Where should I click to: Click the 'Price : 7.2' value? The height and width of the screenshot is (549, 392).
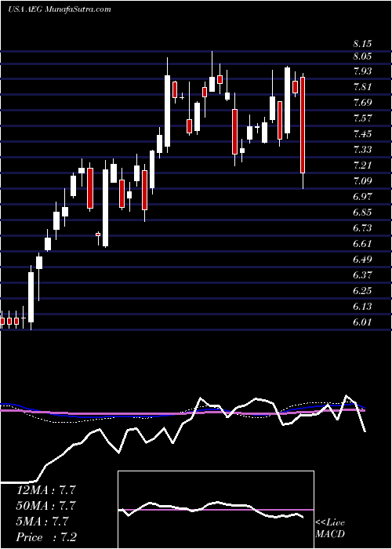pos(45,537)
